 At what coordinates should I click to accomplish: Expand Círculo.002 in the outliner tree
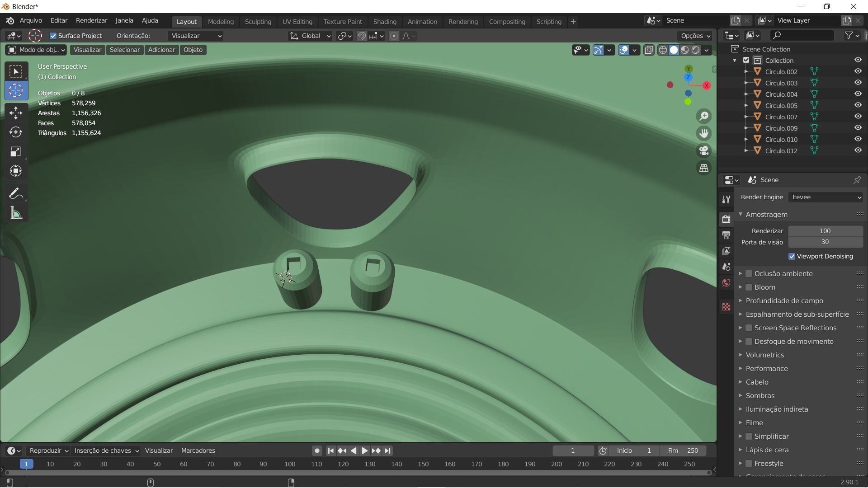(x=746, y=71)
